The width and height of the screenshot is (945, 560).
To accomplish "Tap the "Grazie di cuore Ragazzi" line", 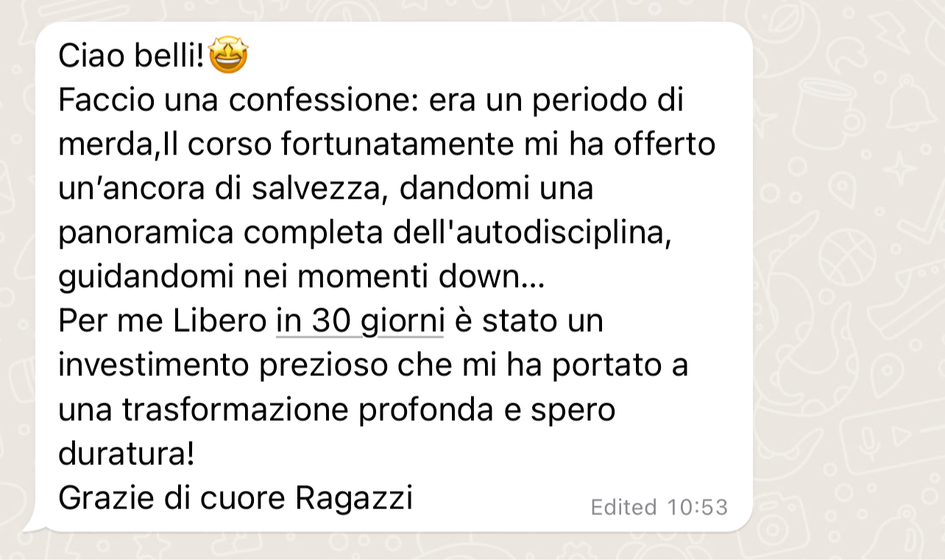I will [236, 499].
